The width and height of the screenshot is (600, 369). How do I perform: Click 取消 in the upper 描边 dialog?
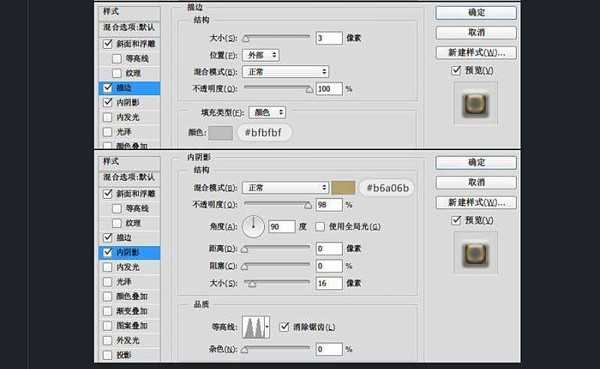(476, 33)
